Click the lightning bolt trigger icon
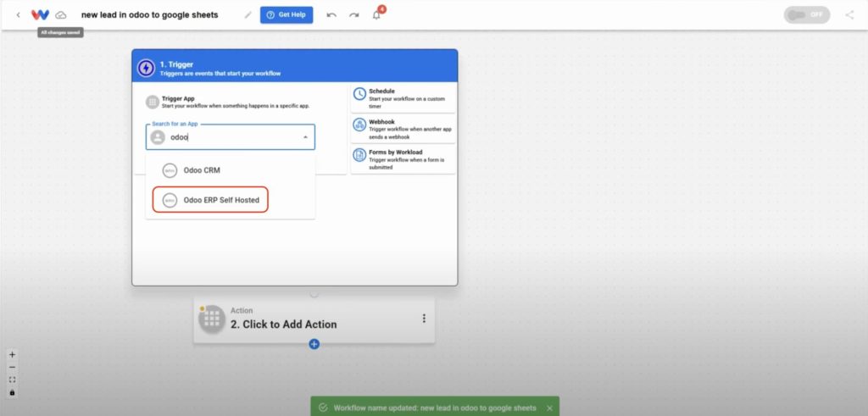This screenshot has height=416, width=868. click(146, 68)
